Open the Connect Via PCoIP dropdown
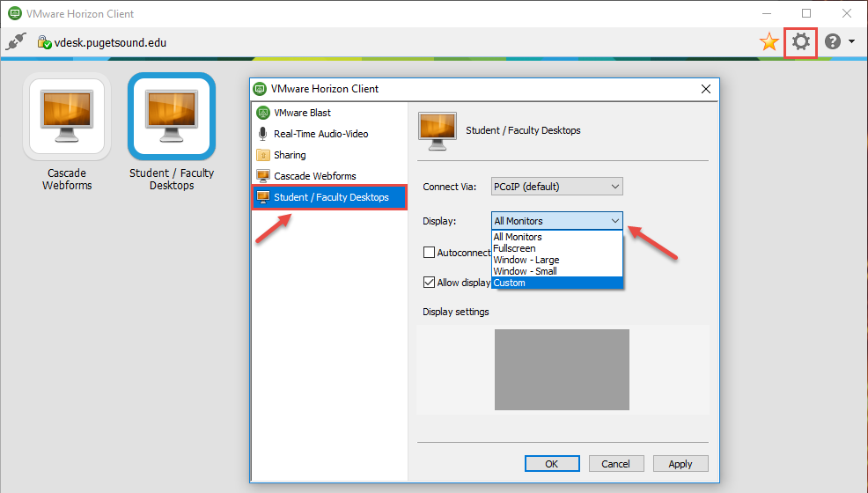The height and width of the screenshot is (493, 868). [x=557, y=187]
